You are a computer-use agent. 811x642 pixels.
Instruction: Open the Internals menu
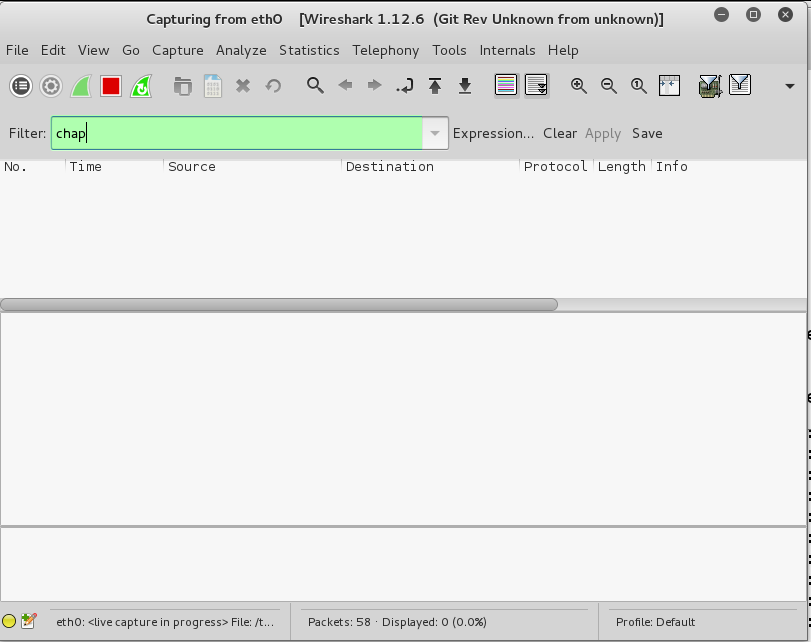pos(507,50)
